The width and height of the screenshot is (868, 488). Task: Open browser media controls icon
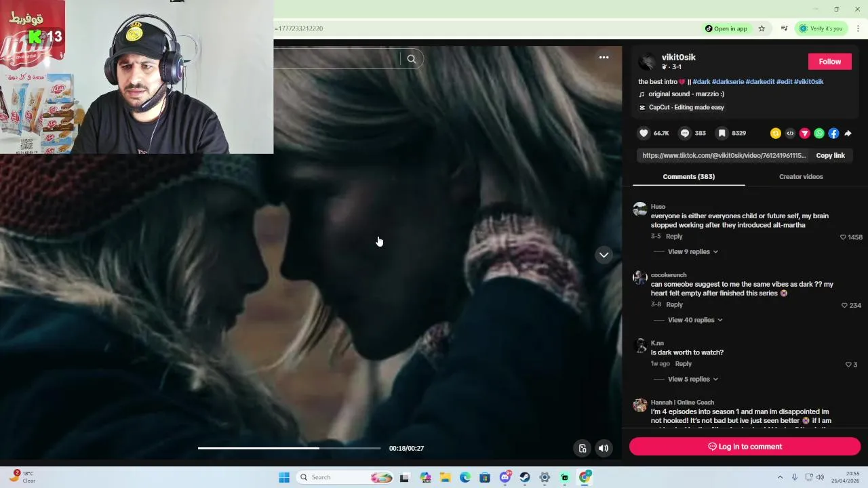784,28
